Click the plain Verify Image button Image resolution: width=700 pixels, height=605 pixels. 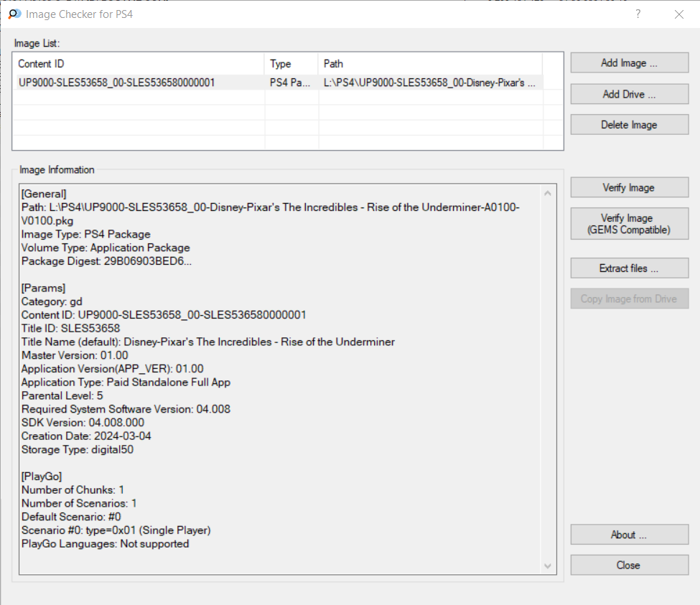tap(629, 188)
